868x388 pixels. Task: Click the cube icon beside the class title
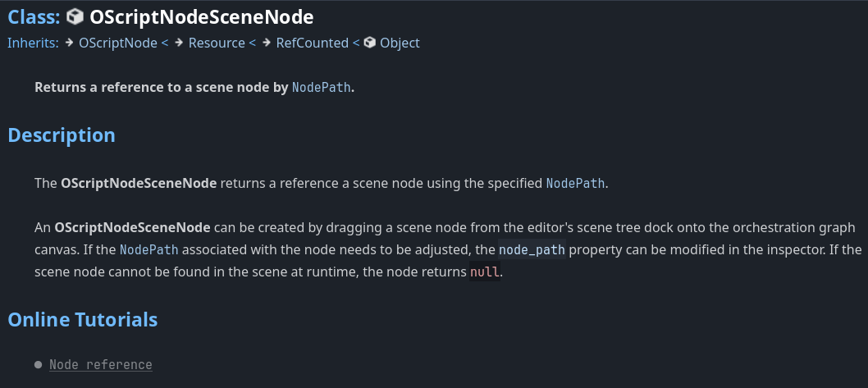[x=75, y=17]
